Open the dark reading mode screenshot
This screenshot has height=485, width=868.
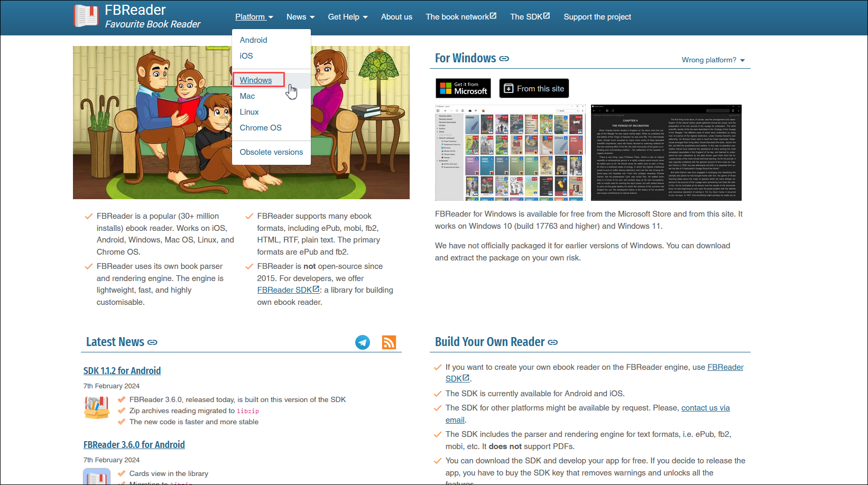(x=666, y=153)
